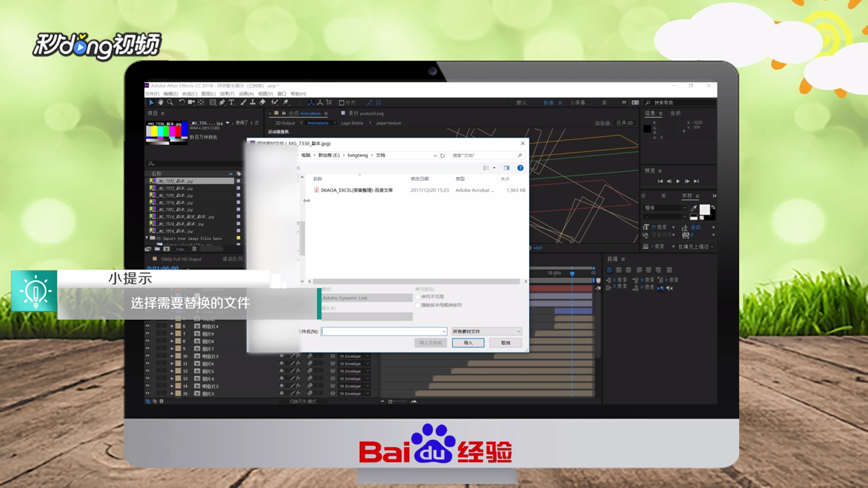Click the delete trash icon in Project panel
868x488 pixels.
[195, 249]
